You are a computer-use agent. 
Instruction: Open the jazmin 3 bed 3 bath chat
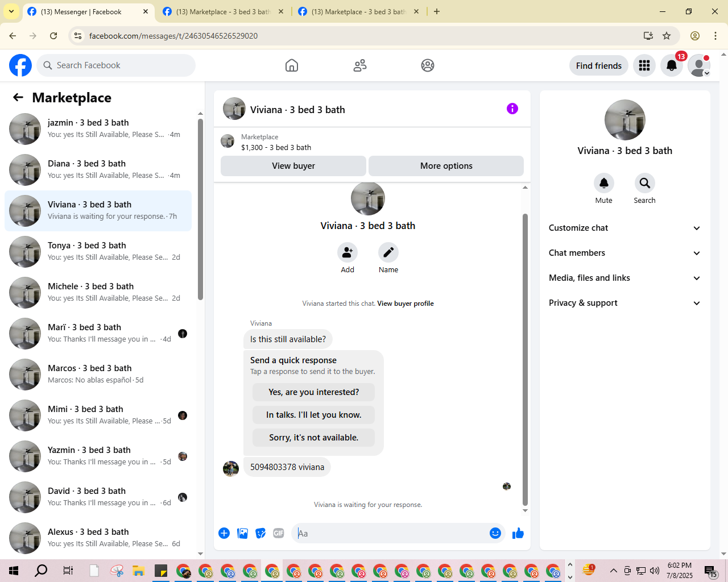(x=98, y=129)
